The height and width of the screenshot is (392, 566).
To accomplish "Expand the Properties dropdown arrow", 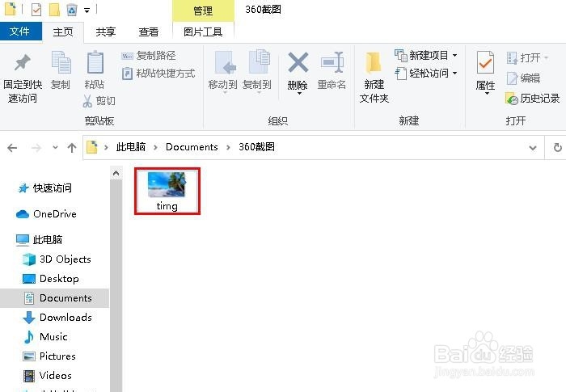I will (487, 94).
